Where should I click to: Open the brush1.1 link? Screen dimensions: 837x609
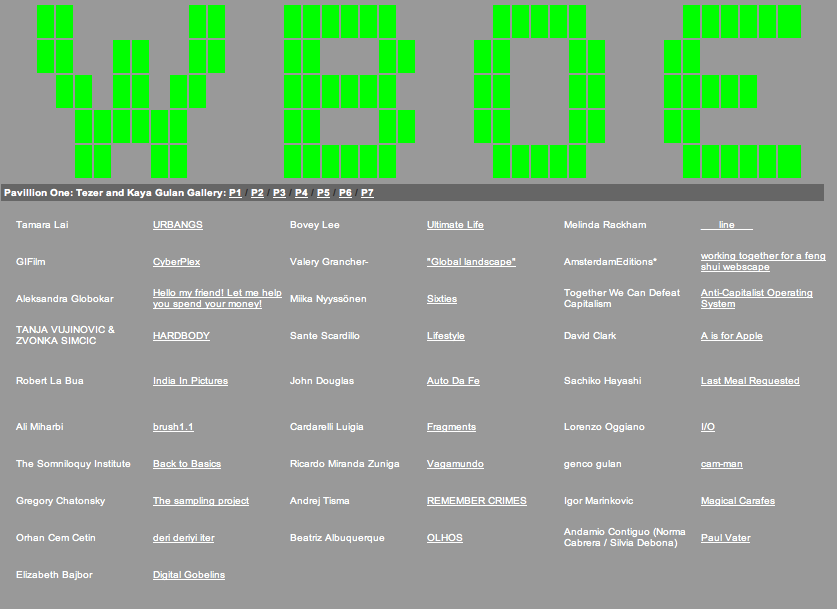(173, 427)
